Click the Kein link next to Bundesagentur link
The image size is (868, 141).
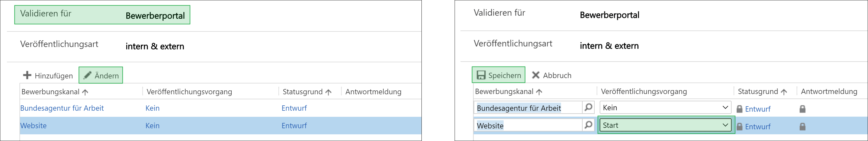152,108
